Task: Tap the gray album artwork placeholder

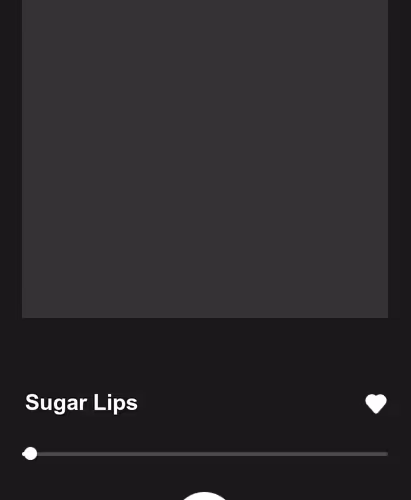Action: 205,159
